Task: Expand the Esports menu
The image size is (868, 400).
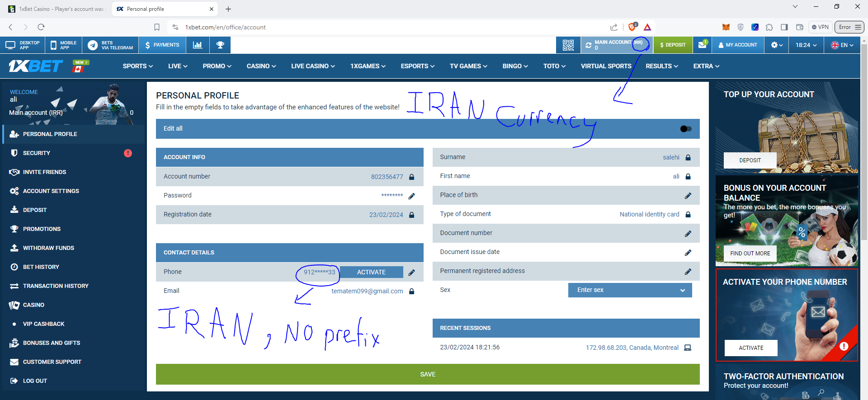Action: (417, 66)
